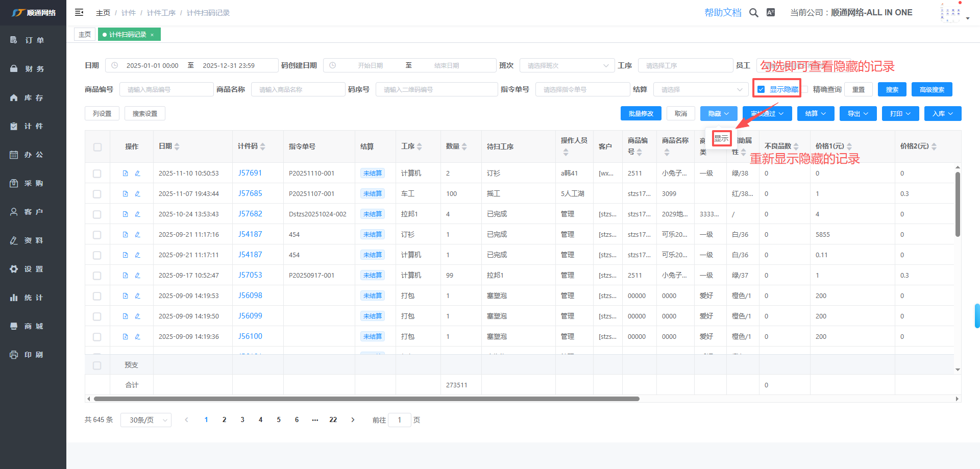Click the blue 搜索 button
980x469 pixels.
click(x=892, y=90)
